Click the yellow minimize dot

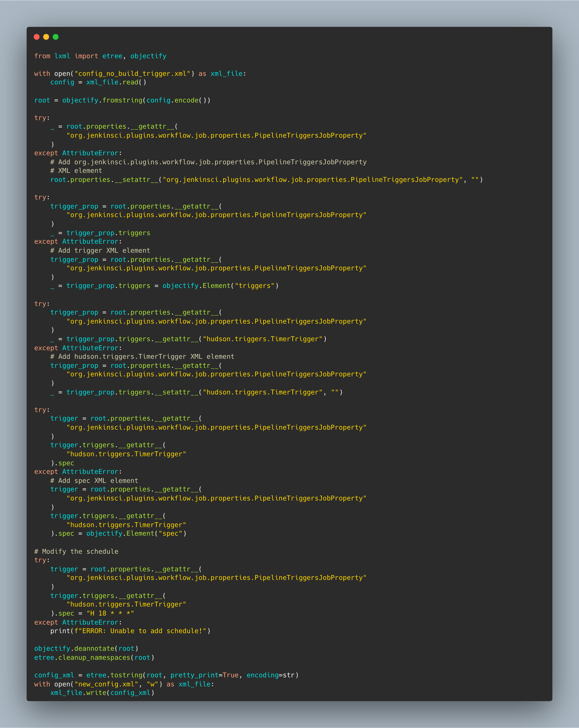click(46, 37)
